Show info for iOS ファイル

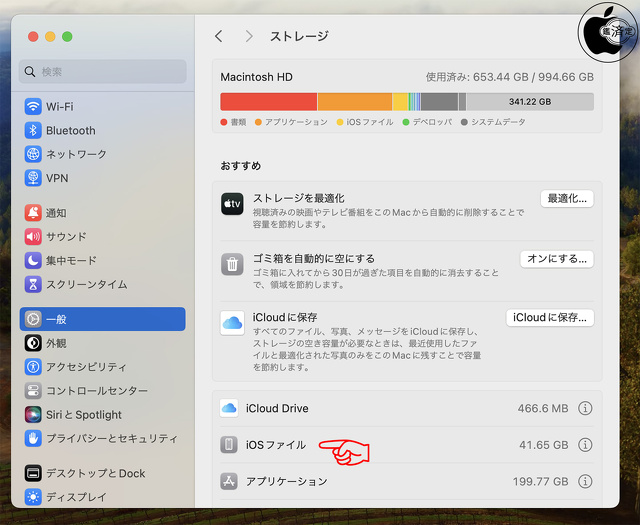(x=585, y=445)
